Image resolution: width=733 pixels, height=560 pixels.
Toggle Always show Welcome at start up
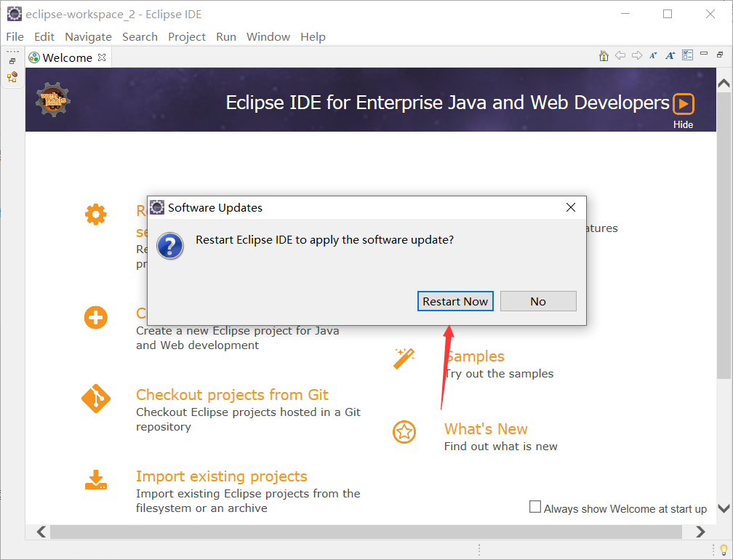534,507
